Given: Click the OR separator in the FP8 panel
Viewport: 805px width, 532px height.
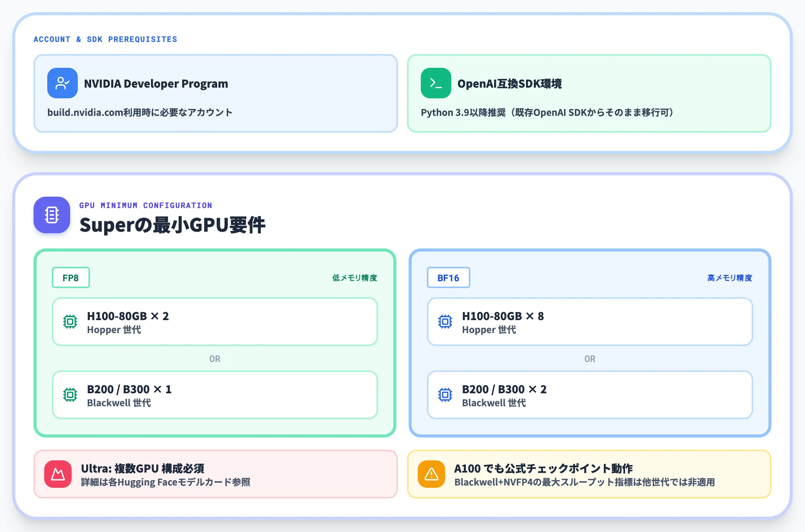Looking at the screenshot, I should click(215, 359).
